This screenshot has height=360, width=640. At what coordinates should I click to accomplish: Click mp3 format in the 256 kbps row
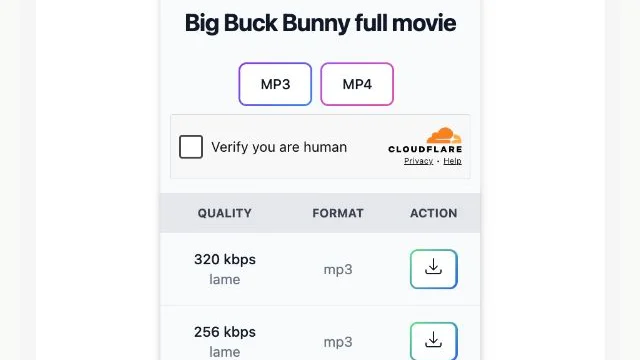[338, 342]
